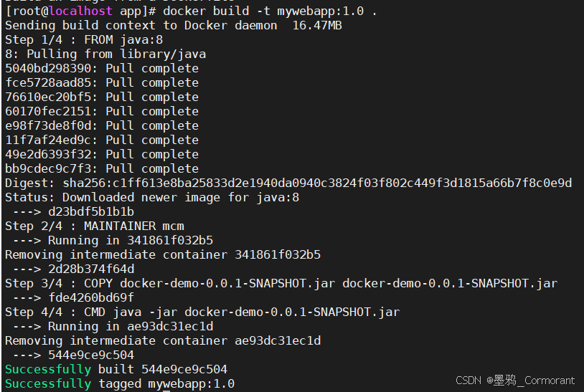Click the e98f73de8f0d Pull complete line
The image size is (584, 392).
pyautogui.click(x=101, y=126)
